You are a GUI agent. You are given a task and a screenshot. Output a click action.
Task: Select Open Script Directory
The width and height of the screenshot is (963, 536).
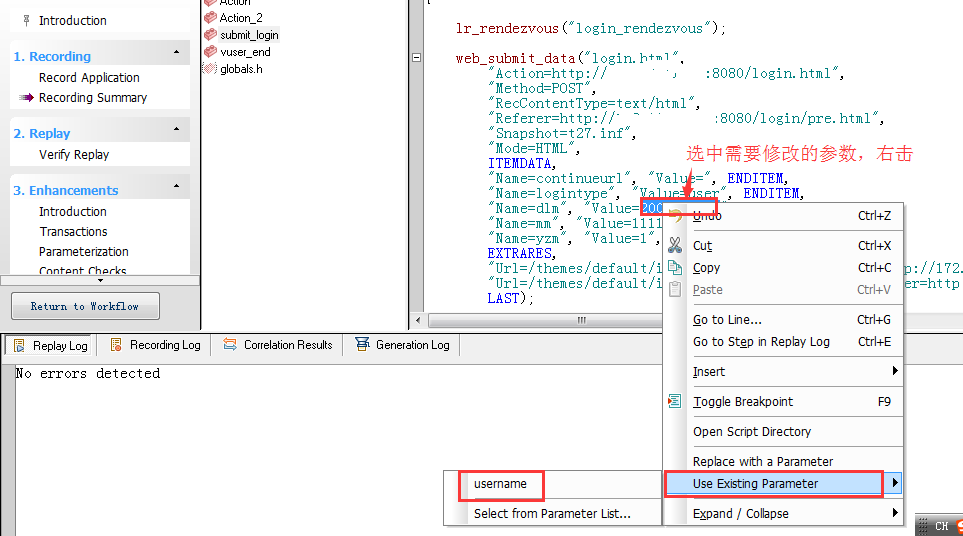click(783, 432)
